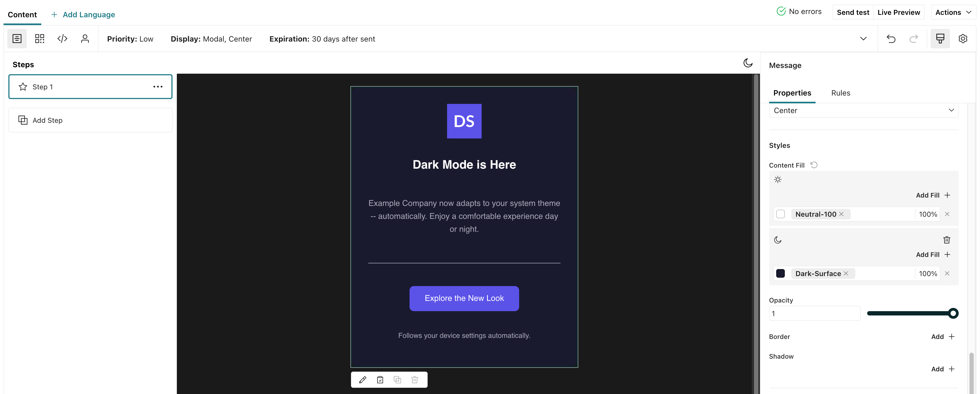Remove the Neutral-100 token tag
The width and height of the screenshot is (980, 394).
click(842, 214)
